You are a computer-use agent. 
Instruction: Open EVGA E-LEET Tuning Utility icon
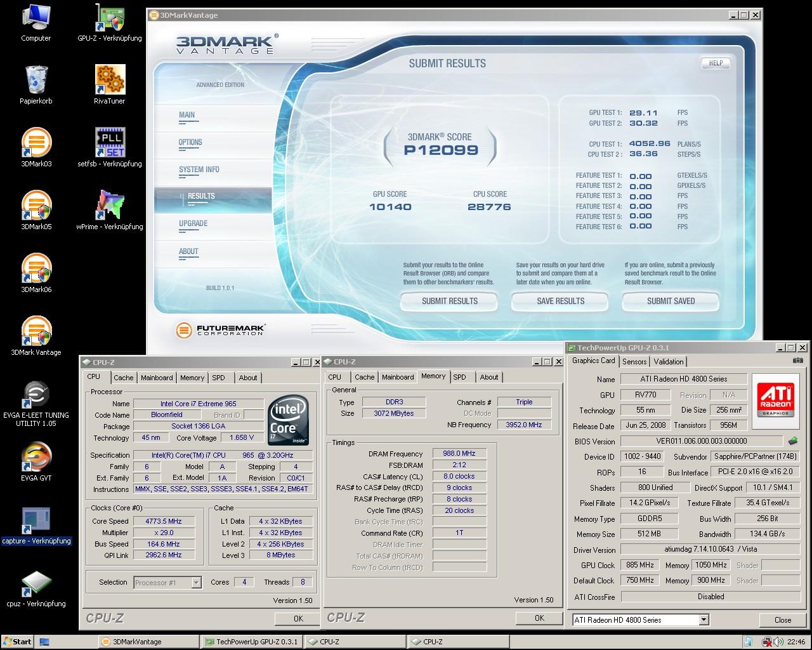(36, 404)
